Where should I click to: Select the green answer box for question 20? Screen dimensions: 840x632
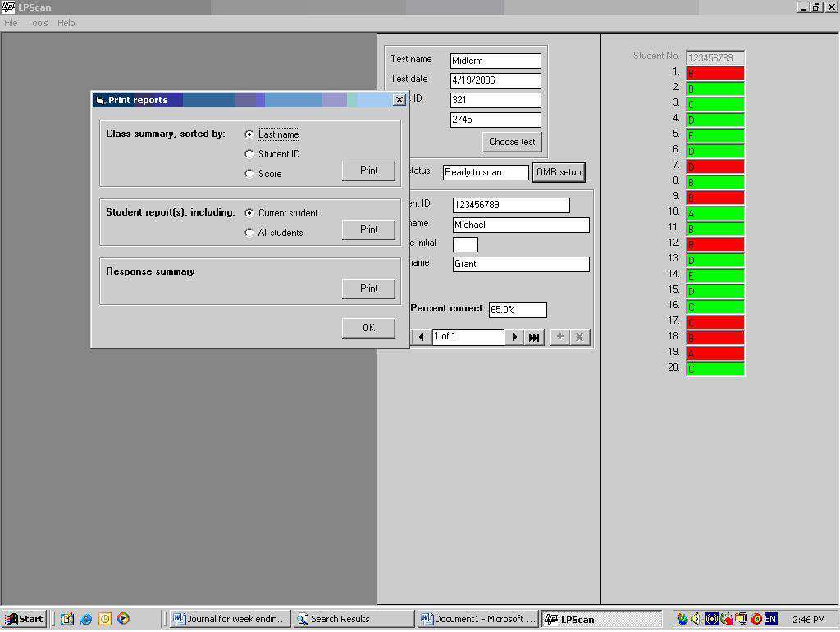715,369
